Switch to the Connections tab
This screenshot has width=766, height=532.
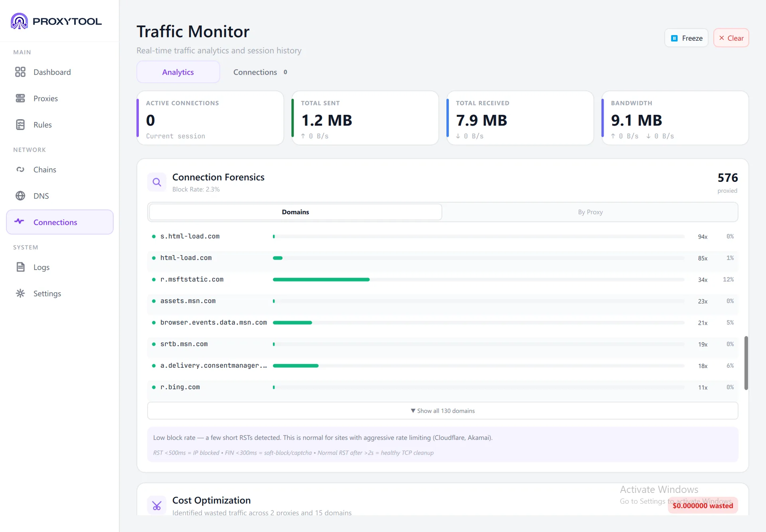click(260, 72)
